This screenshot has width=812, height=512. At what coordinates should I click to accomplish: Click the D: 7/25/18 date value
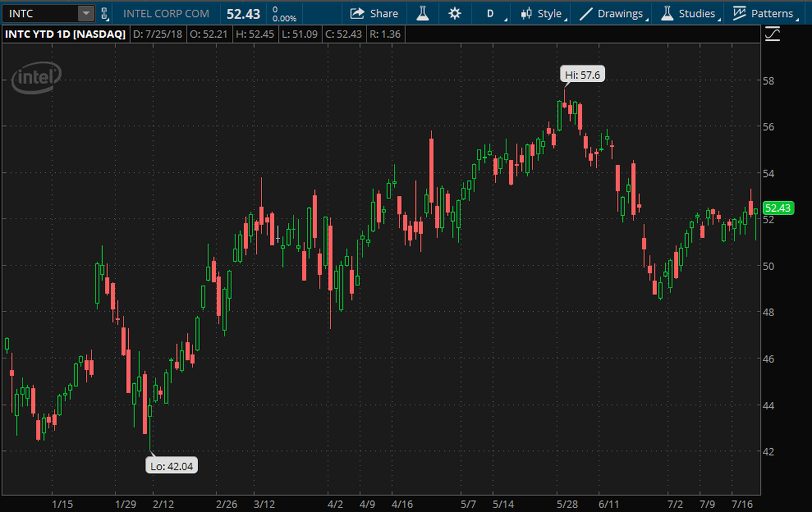(x=158, y=34)
